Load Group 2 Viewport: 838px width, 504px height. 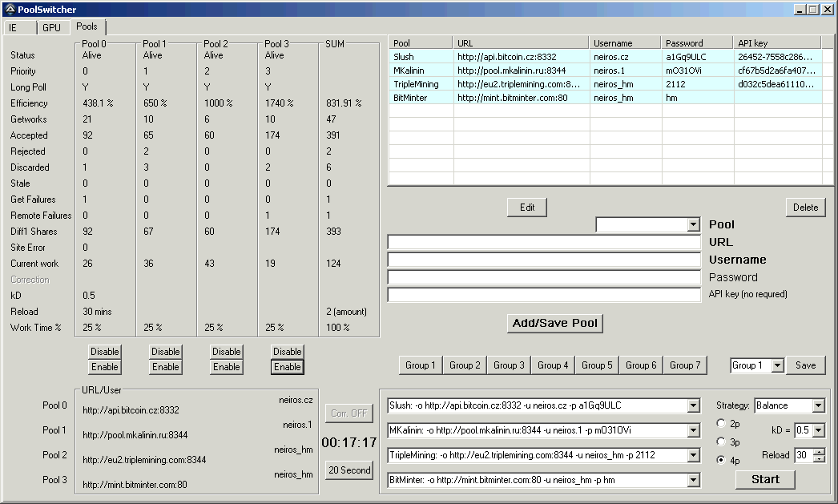pos(465,365)
